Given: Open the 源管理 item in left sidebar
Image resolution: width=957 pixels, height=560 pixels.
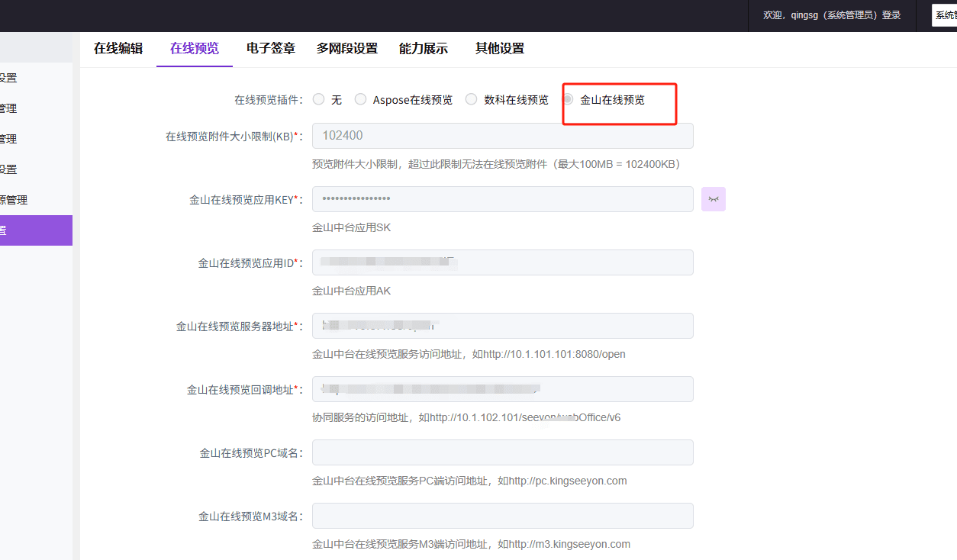Looking at the screenshot, I should [36, 200].
